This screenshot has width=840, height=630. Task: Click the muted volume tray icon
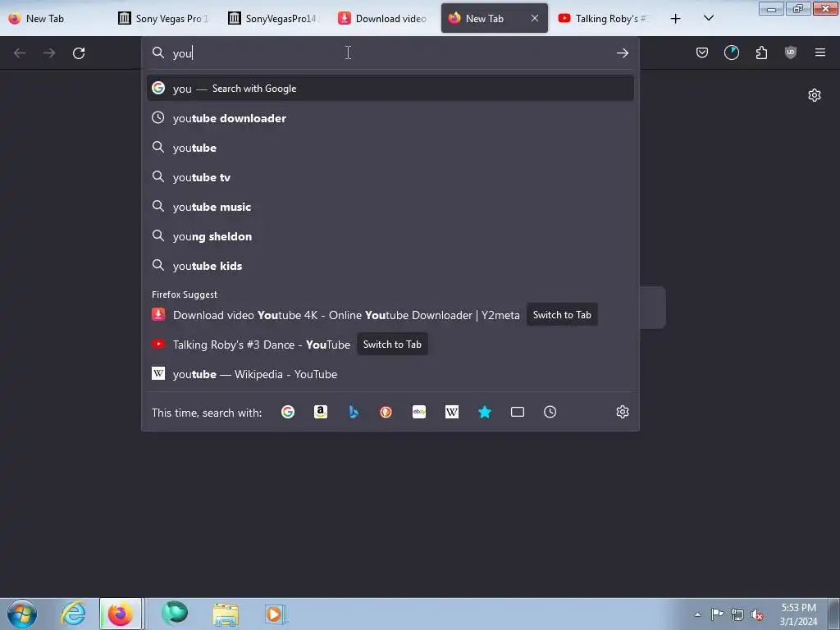(757, 615)
